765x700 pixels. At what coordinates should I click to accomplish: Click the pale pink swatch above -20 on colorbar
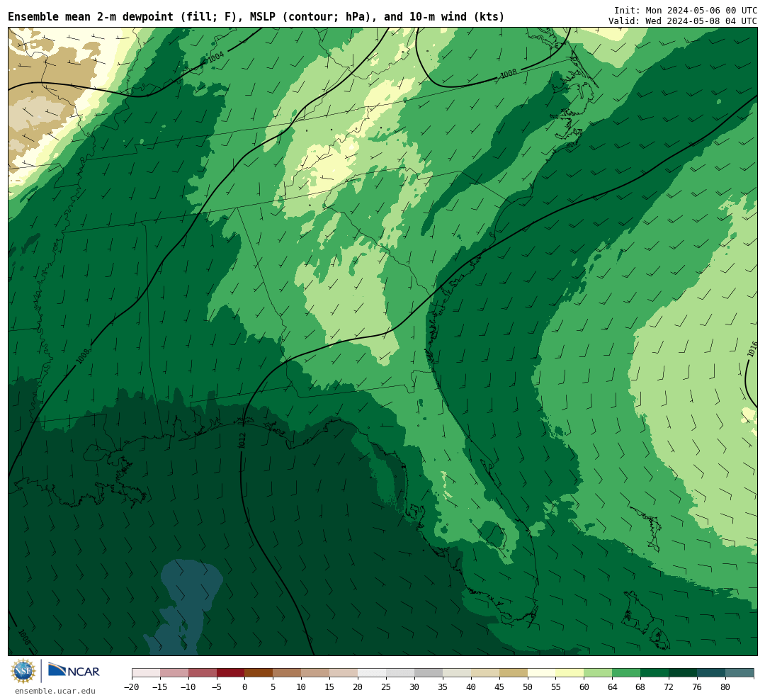tap(146, 673)
